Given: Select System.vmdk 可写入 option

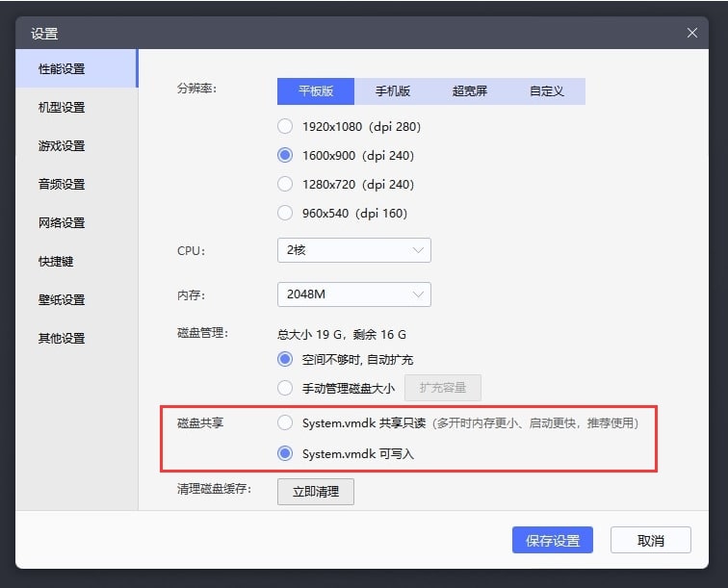Looking at the screenshot, I should tap(285, 453).
